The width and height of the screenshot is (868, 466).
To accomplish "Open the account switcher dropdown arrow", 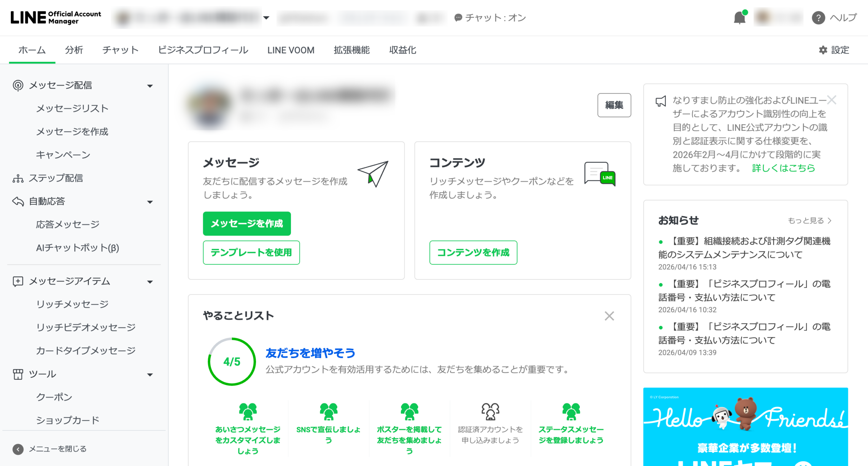I will (266, 18).
